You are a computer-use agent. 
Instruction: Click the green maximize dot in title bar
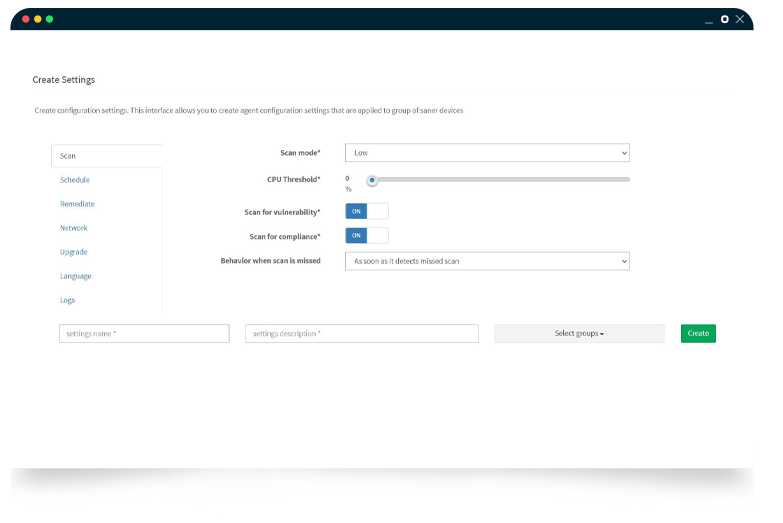point(49,19)
